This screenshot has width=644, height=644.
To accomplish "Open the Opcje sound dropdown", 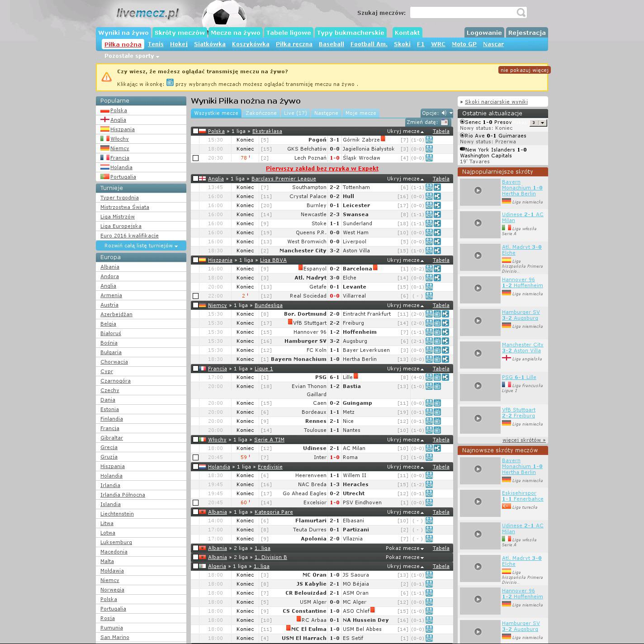I will pyautogui.click(x=436, y=113).
